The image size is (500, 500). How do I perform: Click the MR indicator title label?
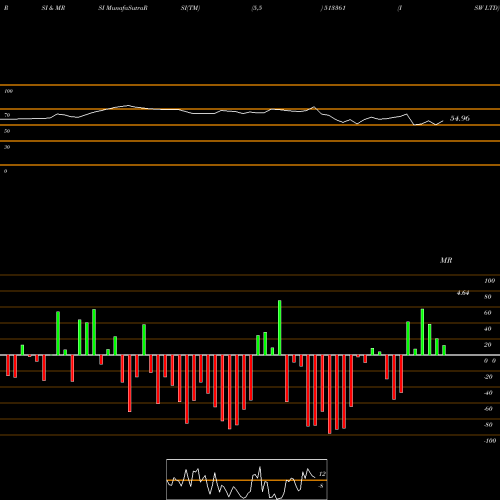point(446,260)
